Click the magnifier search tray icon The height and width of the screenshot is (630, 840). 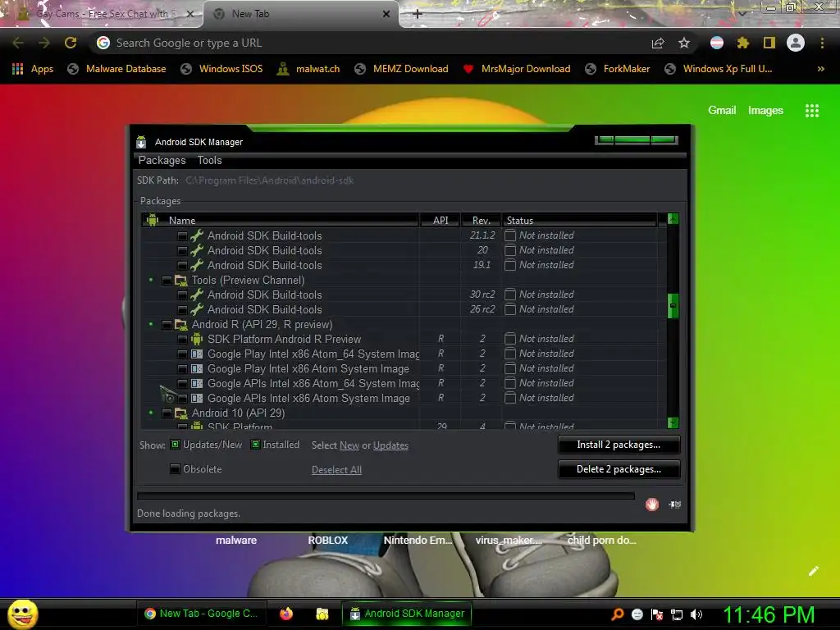click(x=618, y=614)
